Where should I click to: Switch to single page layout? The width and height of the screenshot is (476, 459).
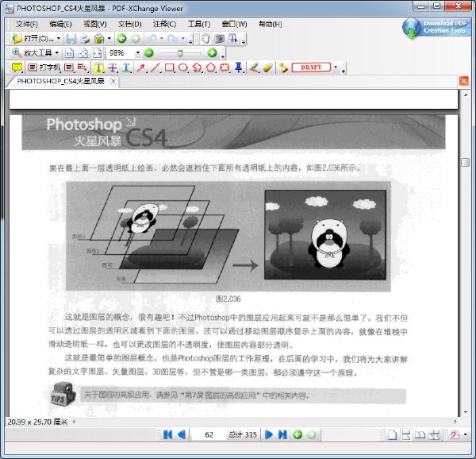[392, 434]
